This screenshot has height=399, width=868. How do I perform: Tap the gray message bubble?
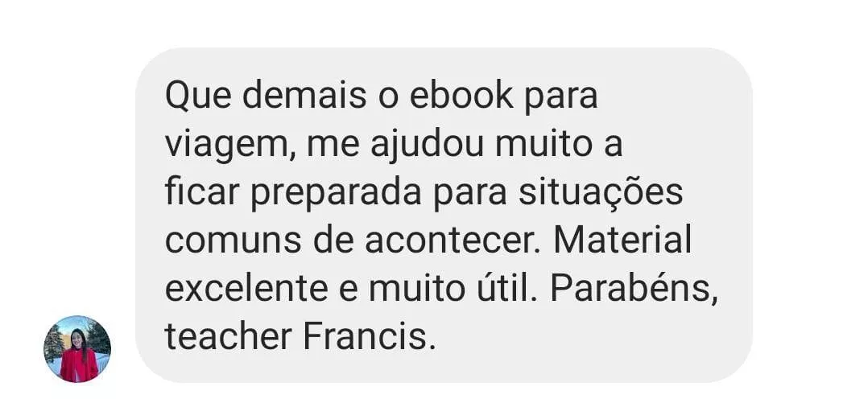pyautogui.click(x=444, y=215)
